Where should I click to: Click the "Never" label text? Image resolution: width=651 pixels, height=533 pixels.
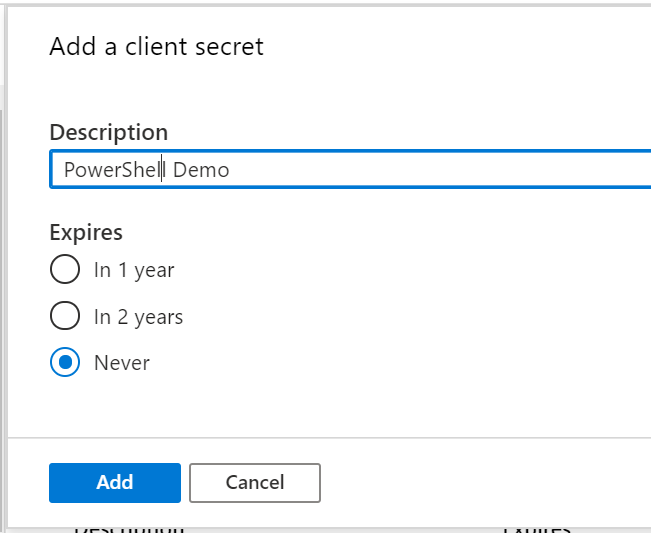pyautogui.click(x=122, y=363)
